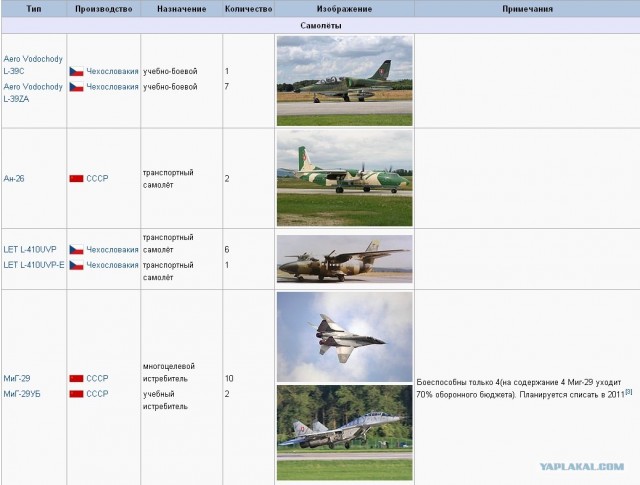640x485 pixels.
Task: Follow Чехословакия link in L-39ZA row
Action: point(112,87)
